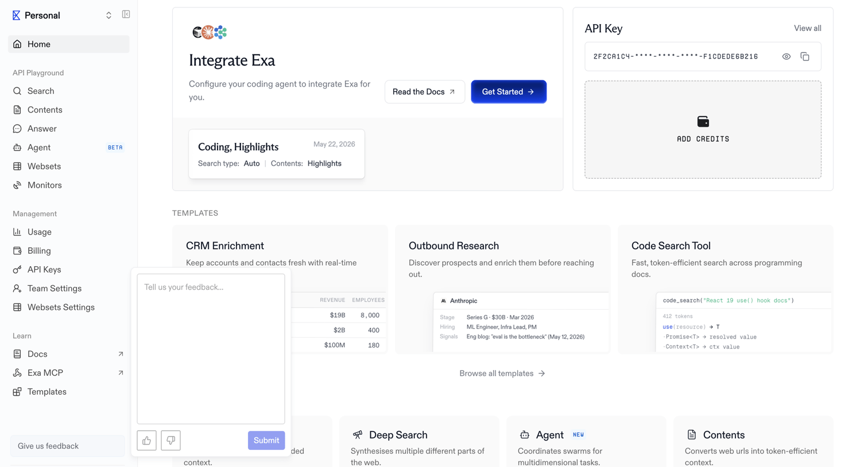Click the coding agent logos cluster
868x467 pixels.
(x=210, y=32)
